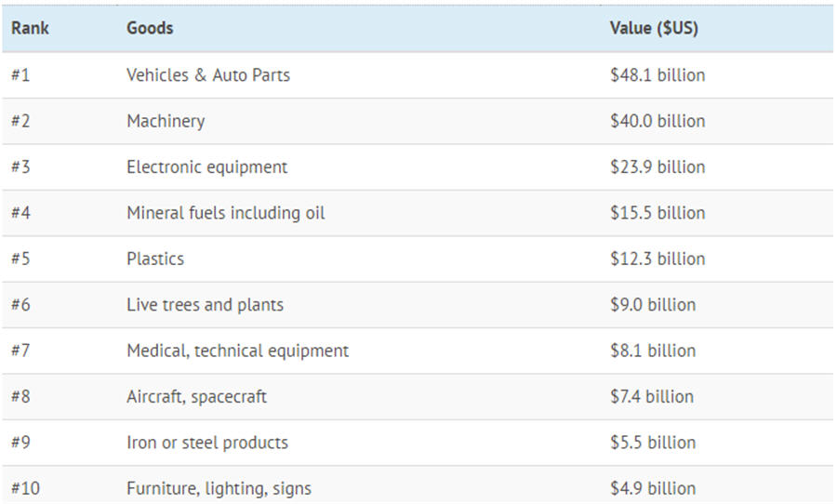Click the Medical, technical equipment entry
Viewport: 837px width, 504px height.
[237, 351]
